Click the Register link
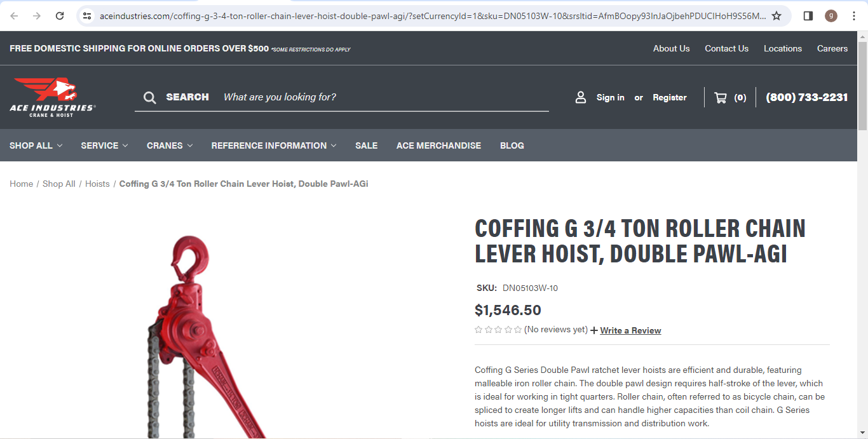The width and height of the screenshot is (868, 439). (670, 97)
